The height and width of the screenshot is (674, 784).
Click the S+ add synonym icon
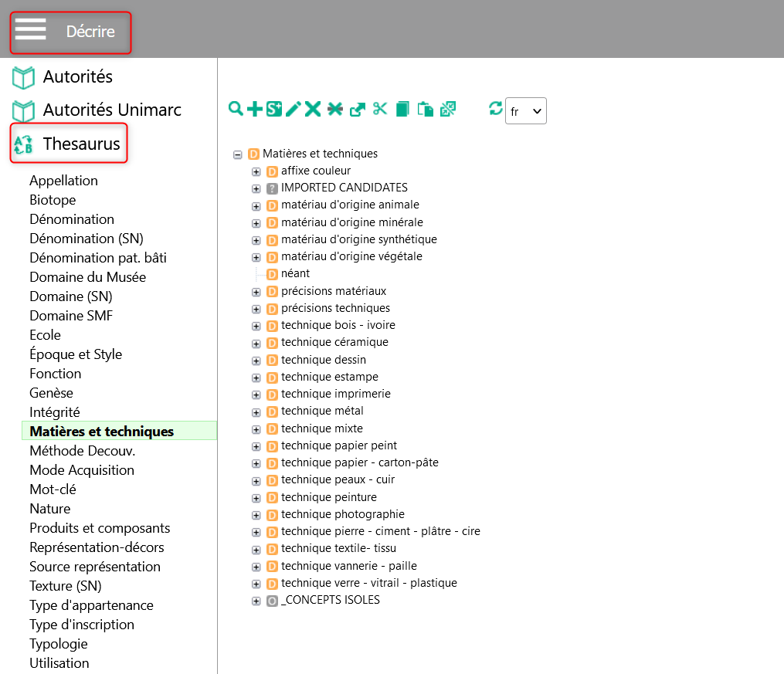point(274,108)
